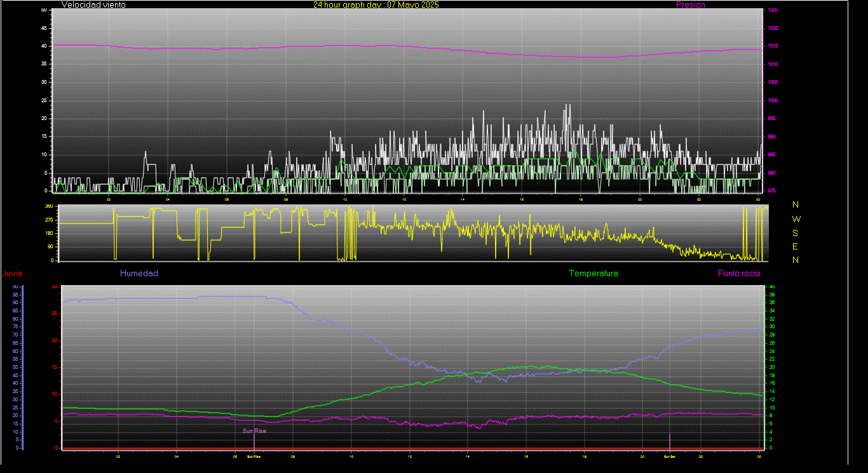Click hour '22' below the temperature chart

[x=700, y=455]
